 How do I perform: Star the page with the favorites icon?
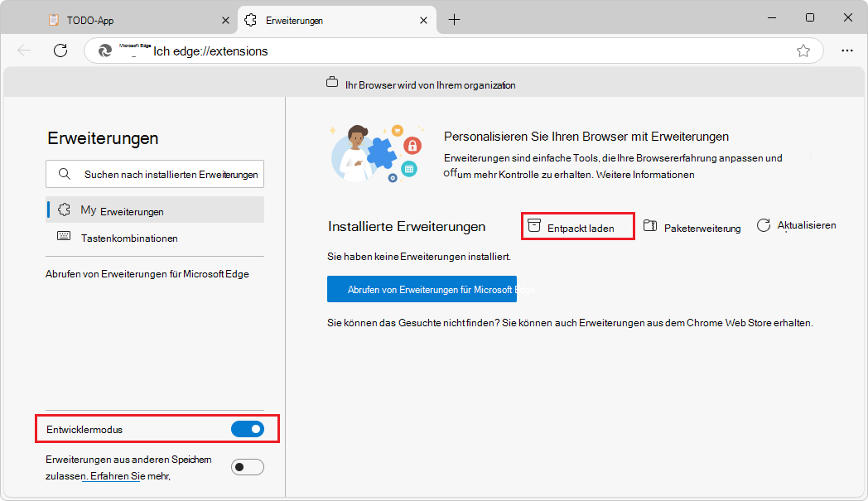[x=803, y=51]
